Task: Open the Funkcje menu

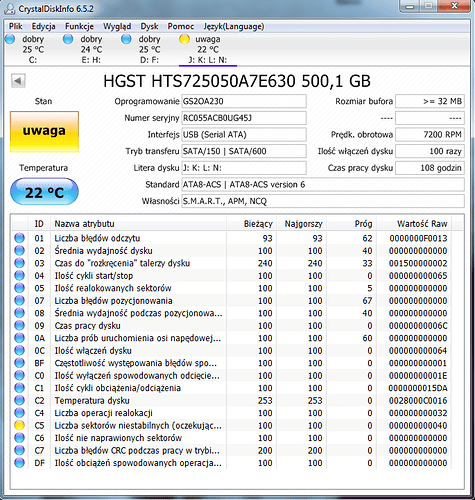Action: coord(79,26)
